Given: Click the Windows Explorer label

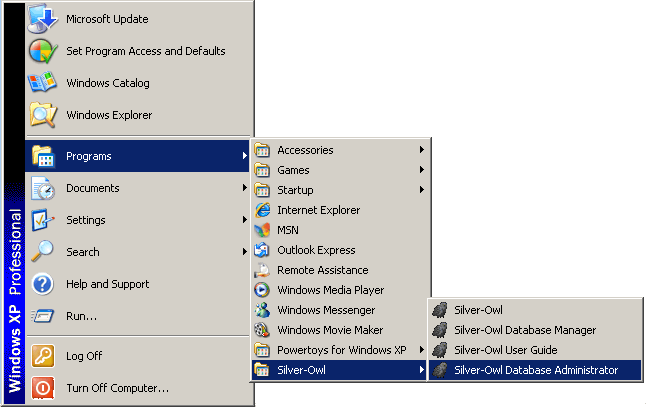Looking at the screenshot, I should coord(109,115).
